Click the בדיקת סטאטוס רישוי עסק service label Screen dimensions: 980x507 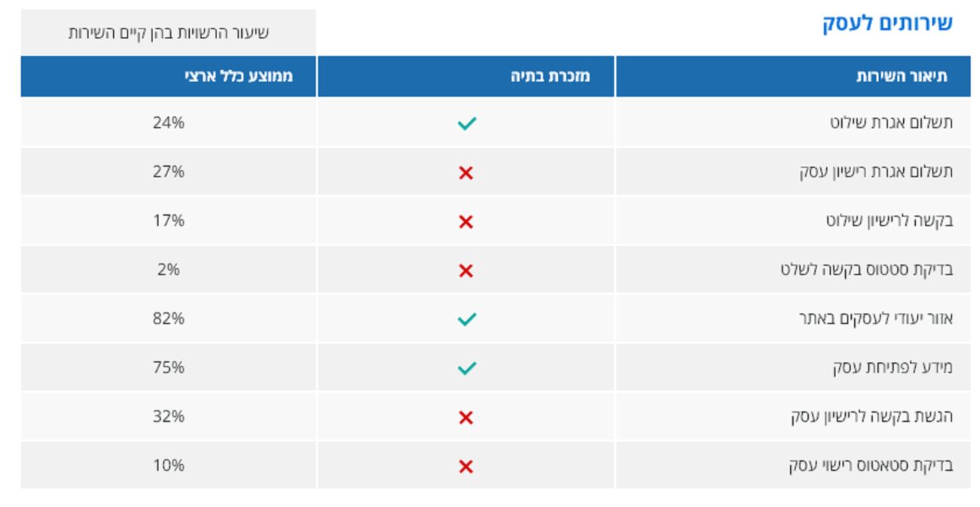[x=871, y=466]
